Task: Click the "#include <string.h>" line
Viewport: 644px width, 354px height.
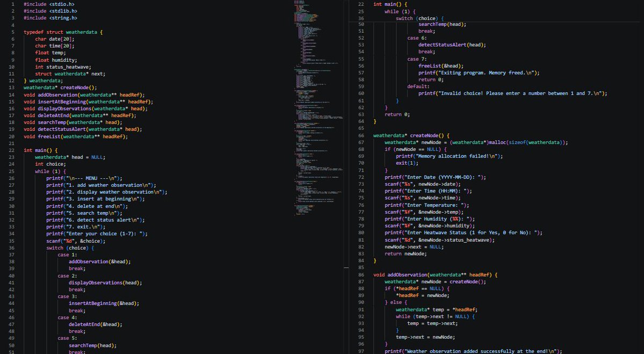Action: click(x=50, y=18)
